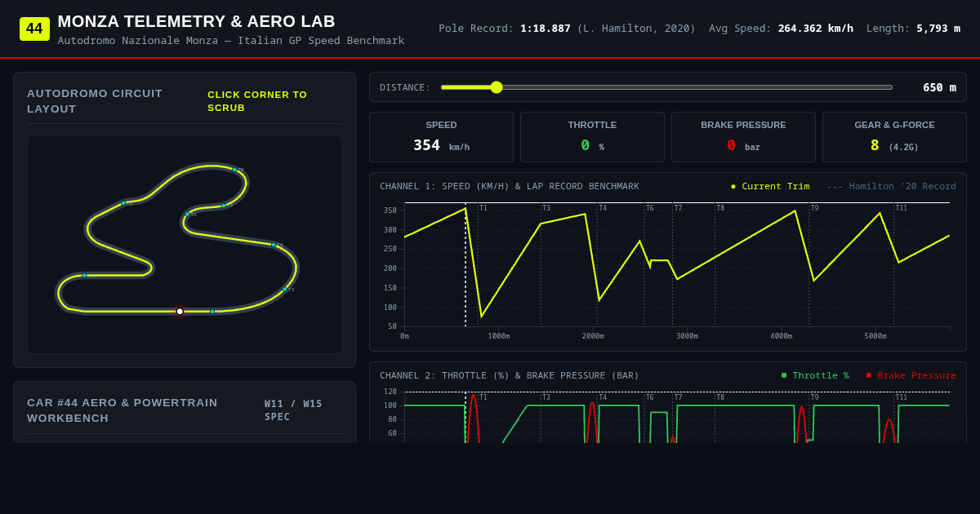The width and height of the screenshot is (980, 514).
Task: Click the Length 5,793 m value
Action: (938, 28)
